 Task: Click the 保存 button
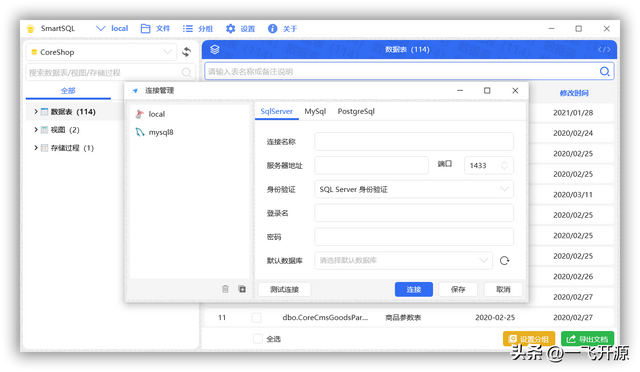click(458, 289)
